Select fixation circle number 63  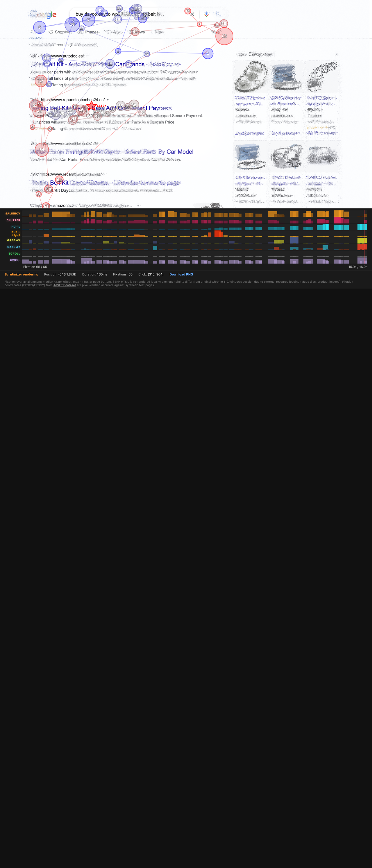coord(224,36)
